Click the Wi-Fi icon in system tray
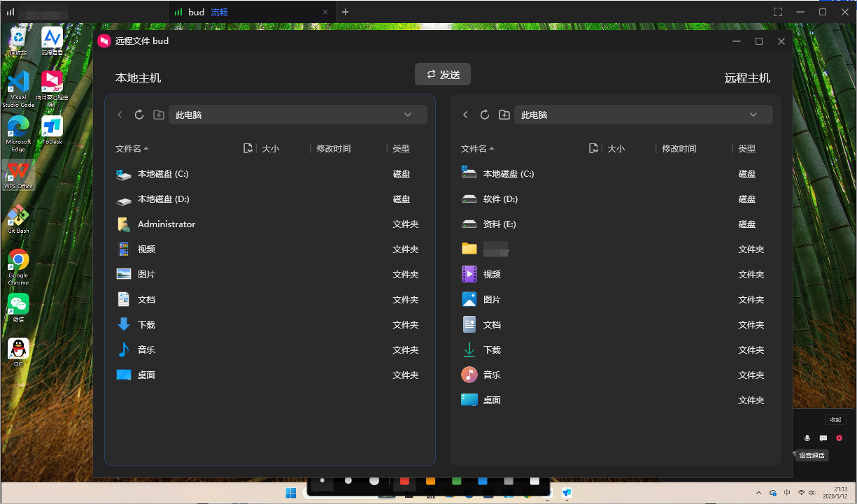Image resolution: width=857 pixels, height=504 pixels. point(801,493)
